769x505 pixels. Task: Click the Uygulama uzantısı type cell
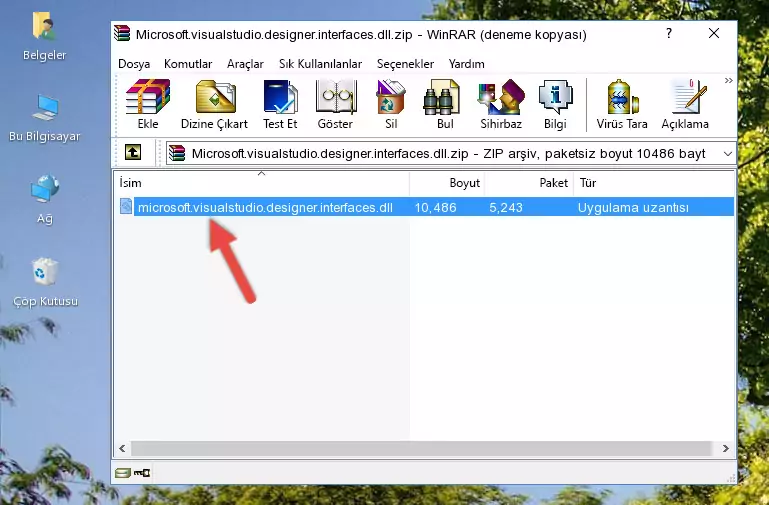click(633, 207)
